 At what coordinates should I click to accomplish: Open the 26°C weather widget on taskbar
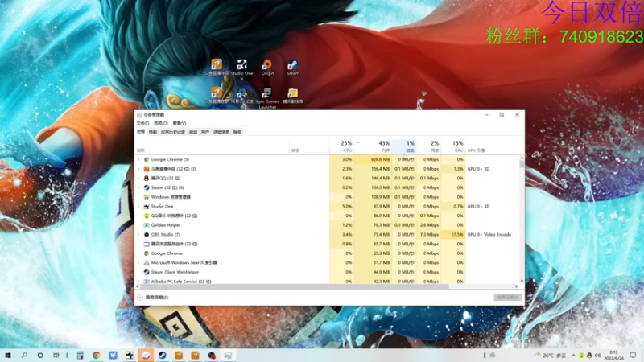click(551, 356)
